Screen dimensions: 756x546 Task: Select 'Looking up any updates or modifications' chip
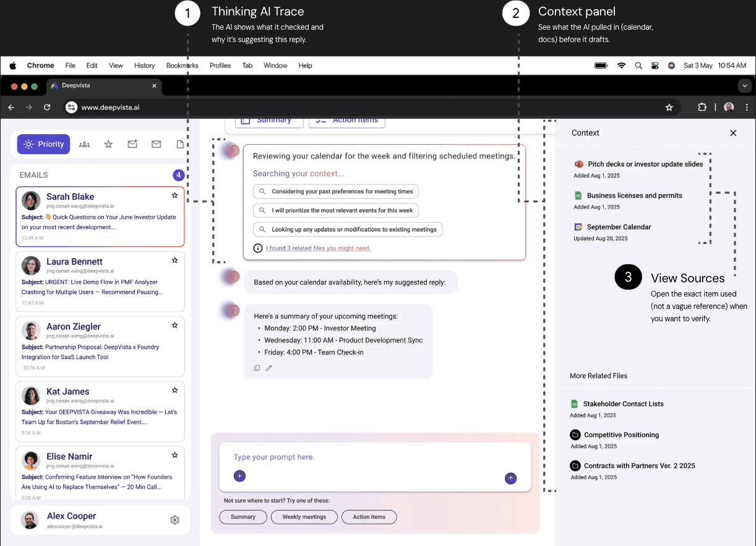348,229
